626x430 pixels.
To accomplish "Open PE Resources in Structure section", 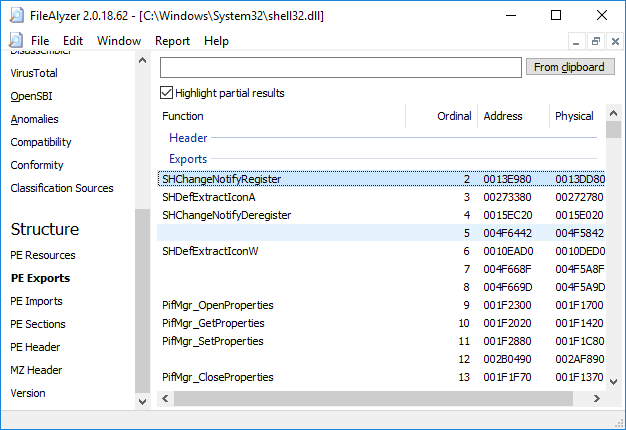I will (43, 255).
